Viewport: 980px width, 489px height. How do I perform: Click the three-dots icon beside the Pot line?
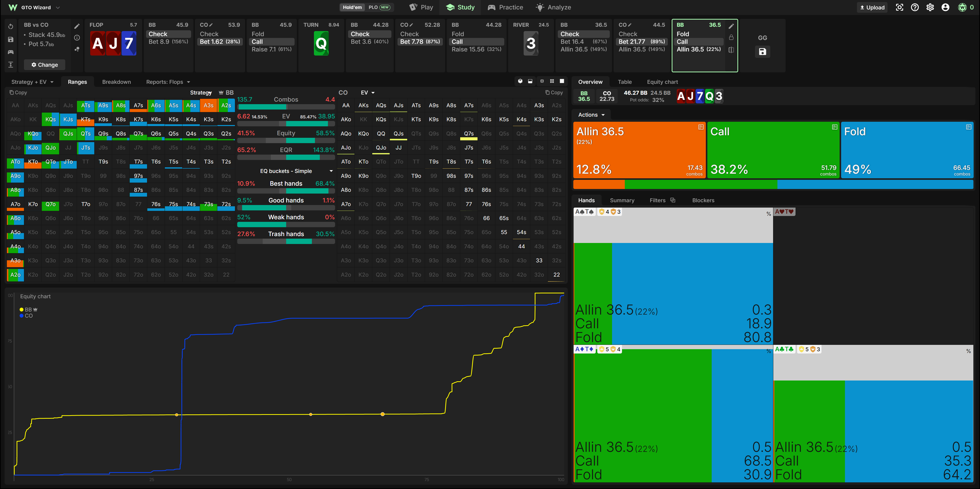[x=77, y=49]
